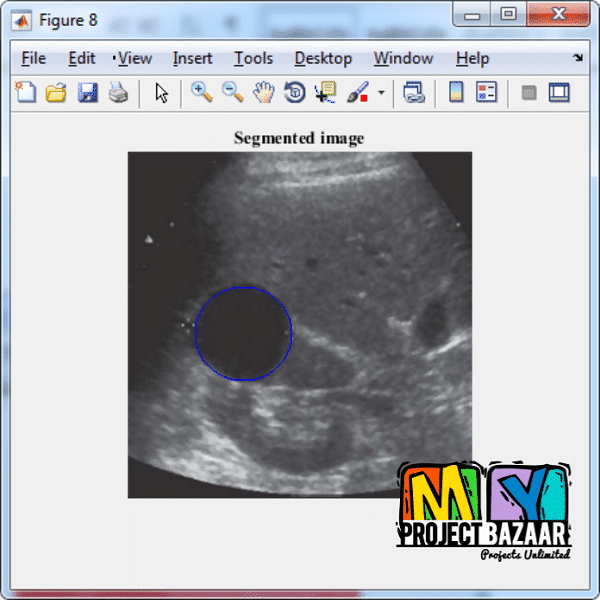Open a file using the folder icon

pos(56,93)
